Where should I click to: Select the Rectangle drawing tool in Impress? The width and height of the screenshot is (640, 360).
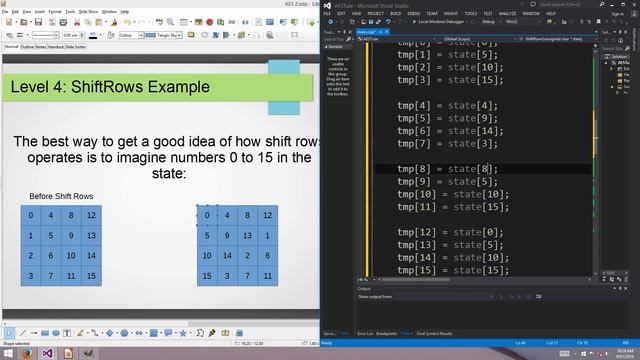pos(45,333)
